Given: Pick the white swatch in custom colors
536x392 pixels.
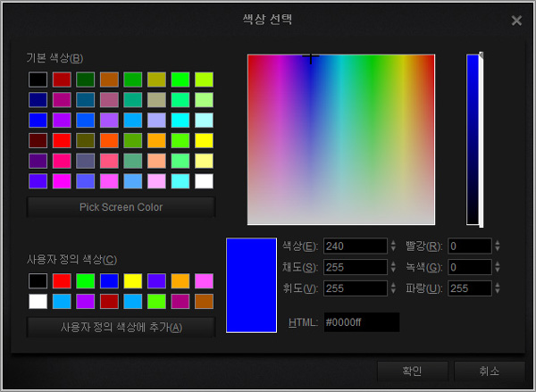Looking at the screenshot, I should click(37, 301).
